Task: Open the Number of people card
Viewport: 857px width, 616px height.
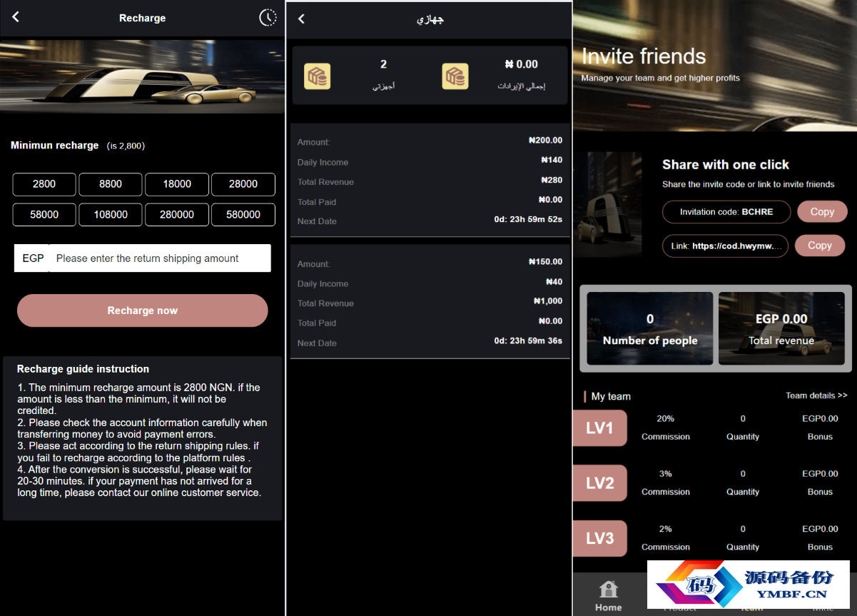Action: [650, 328]
